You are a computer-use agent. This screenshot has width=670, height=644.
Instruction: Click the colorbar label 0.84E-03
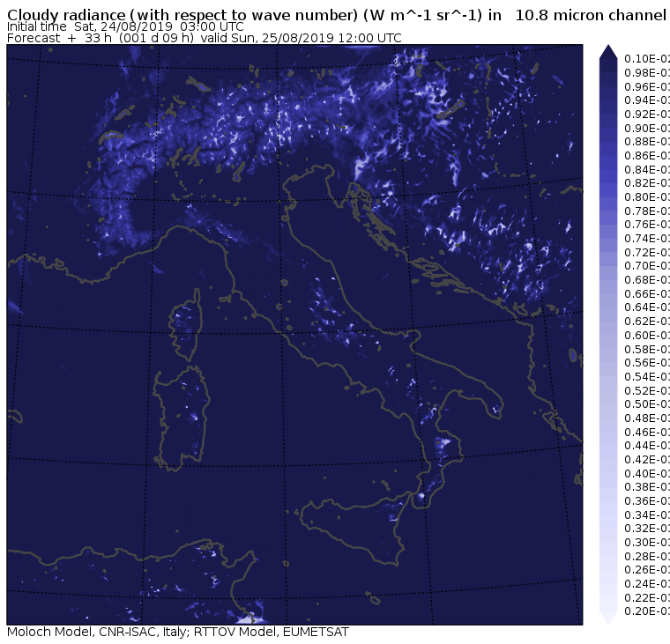coord(647,169)
